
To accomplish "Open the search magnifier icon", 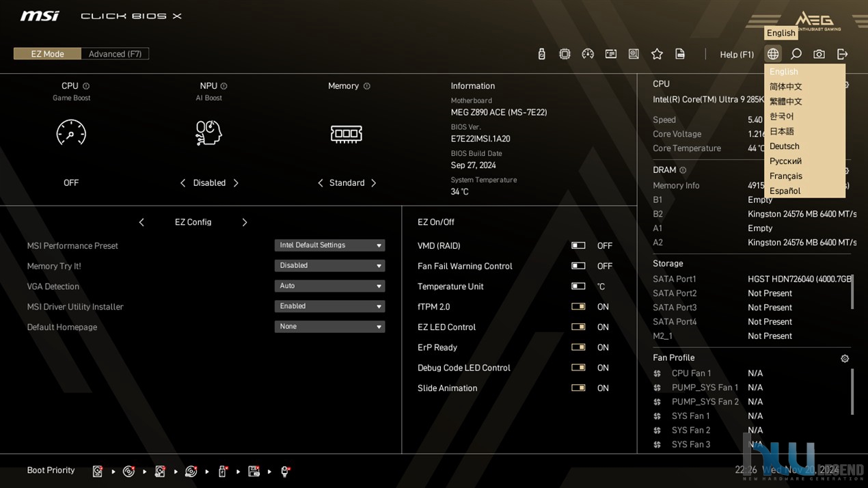I will 796,54.
